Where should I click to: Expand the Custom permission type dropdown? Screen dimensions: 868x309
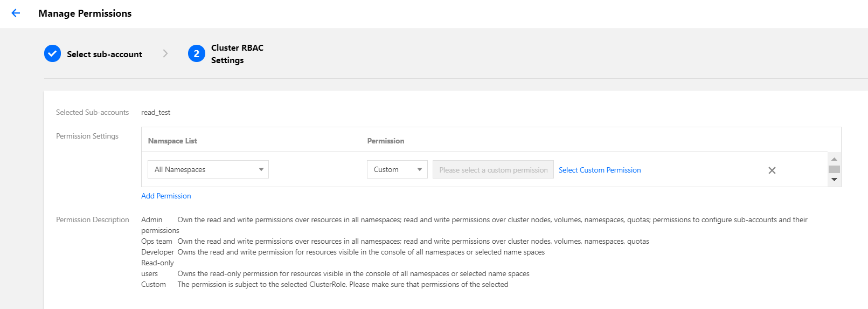[x=397, y=169]
